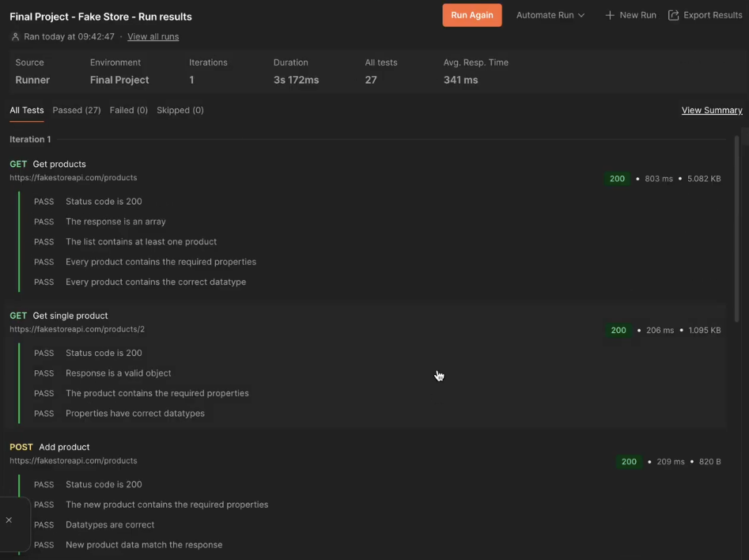The height and width of the screenshot is (560, 749).
Task: Click the fakestoreapi.com/products/2 URL
Action: tap(77, 329)
